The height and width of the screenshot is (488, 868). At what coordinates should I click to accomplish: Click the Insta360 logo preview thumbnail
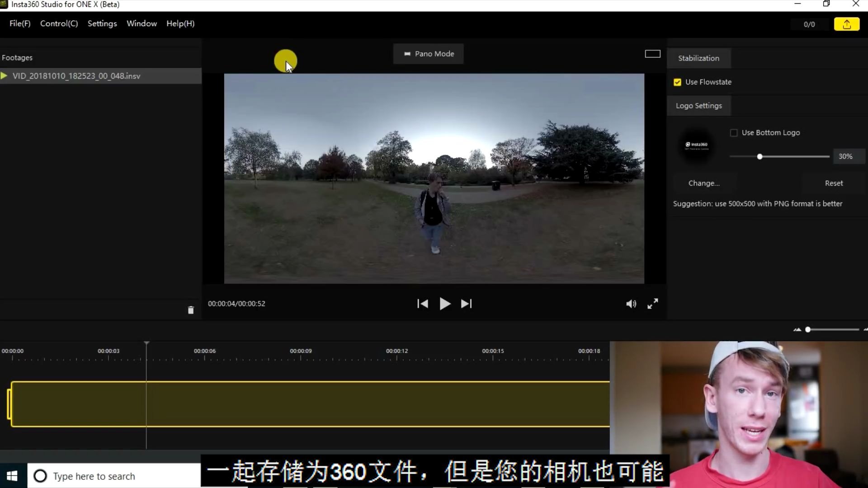click(x=697, y=145)
